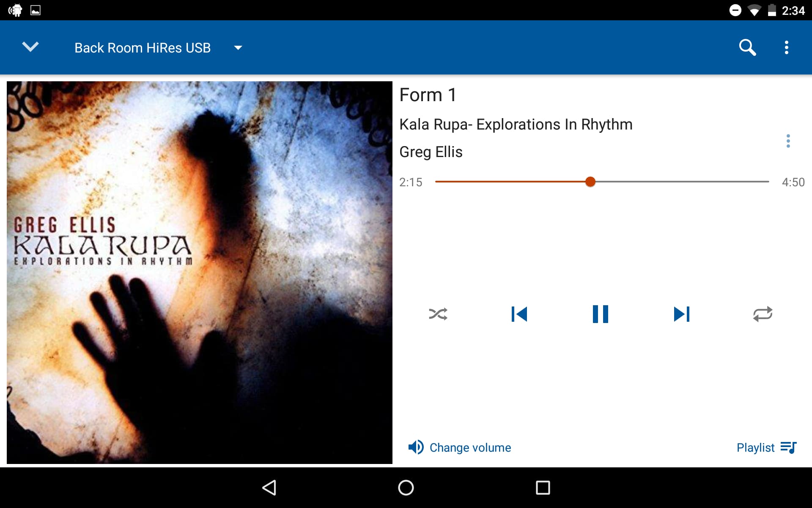
Task: Toggle repeat playback mode
Action: click(763, 314)
